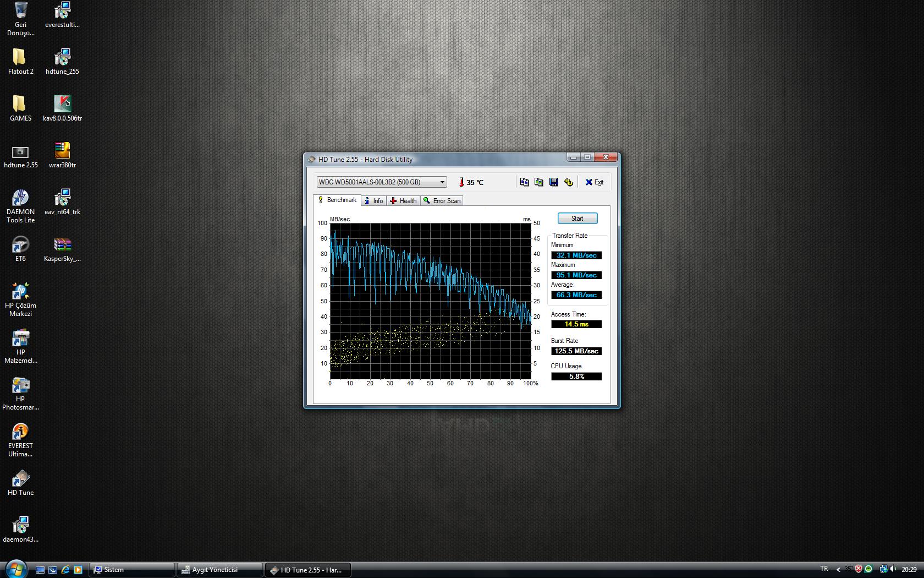The width and height of the screenshot is (924, 578).
Task: Open volume control tray icon
Action: [893, 569]
